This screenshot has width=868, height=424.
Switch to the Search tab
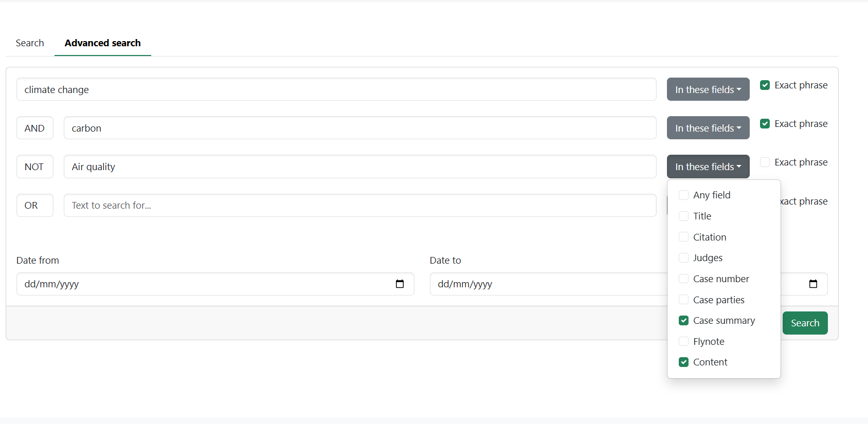click(x=30, y=43)
